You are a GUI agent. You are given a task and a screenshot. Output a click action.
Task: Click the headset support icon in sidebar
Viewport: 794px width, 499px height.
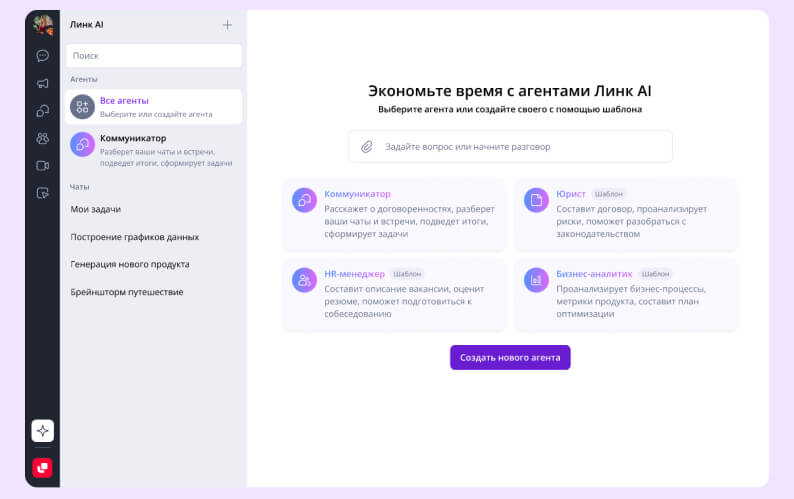[42, 111]
